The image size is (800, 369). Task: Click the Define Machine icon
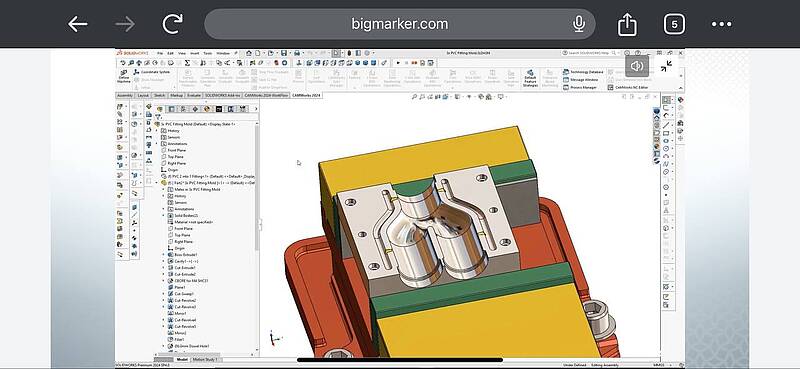point(123,77)
